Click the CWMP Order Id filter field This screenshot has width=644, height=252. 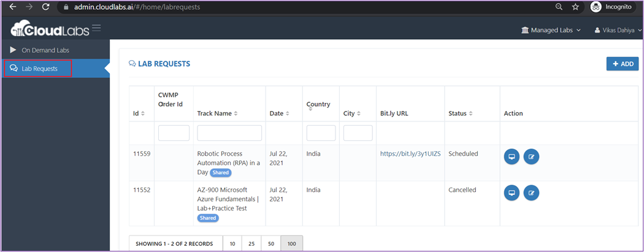[174, 133]
